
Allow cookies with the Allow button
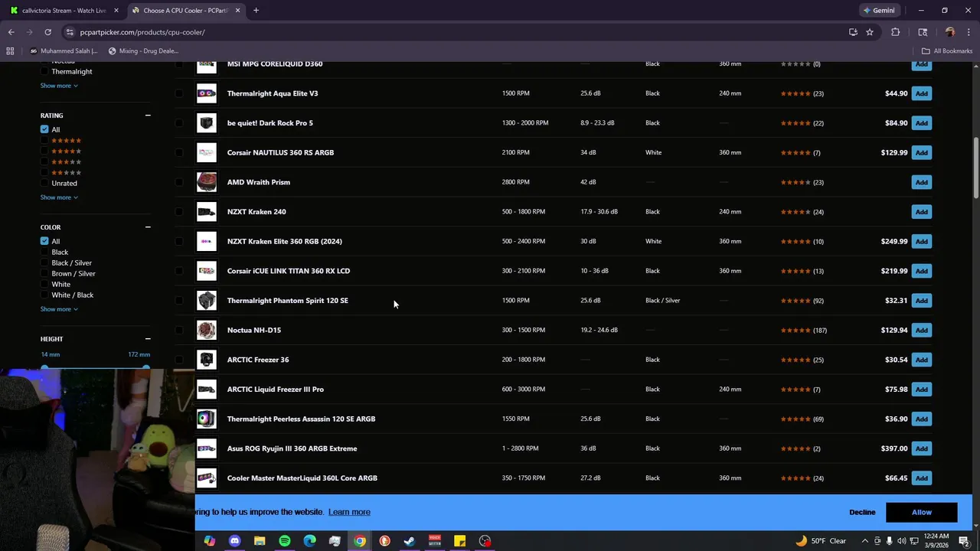click(x=922, y=512)
